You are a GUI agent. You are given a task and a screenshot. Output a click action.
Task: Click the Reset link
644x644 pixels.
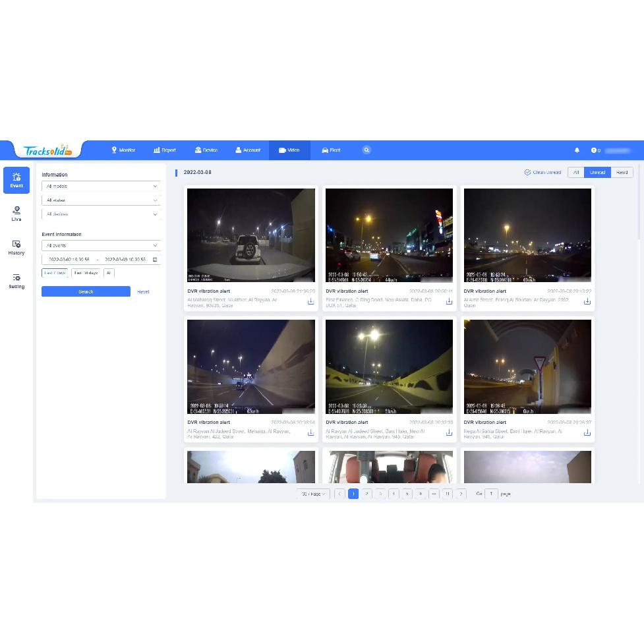pos(143,291)
